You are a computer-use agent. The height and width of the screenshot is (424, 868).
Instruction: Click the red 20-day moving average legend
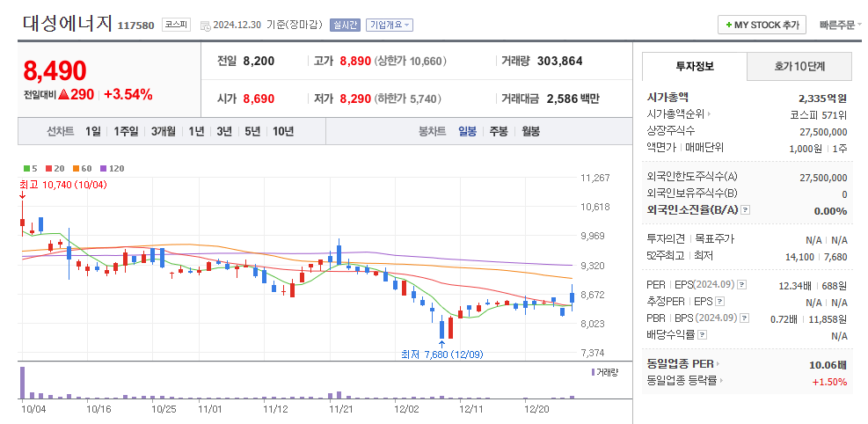[56, 168]
